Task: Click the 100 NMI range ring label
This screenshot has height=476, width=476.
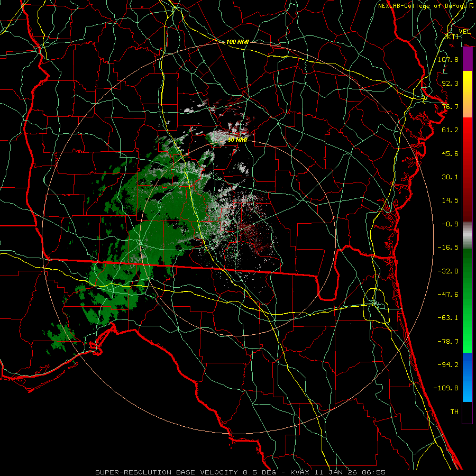Action: pos(237,42)
